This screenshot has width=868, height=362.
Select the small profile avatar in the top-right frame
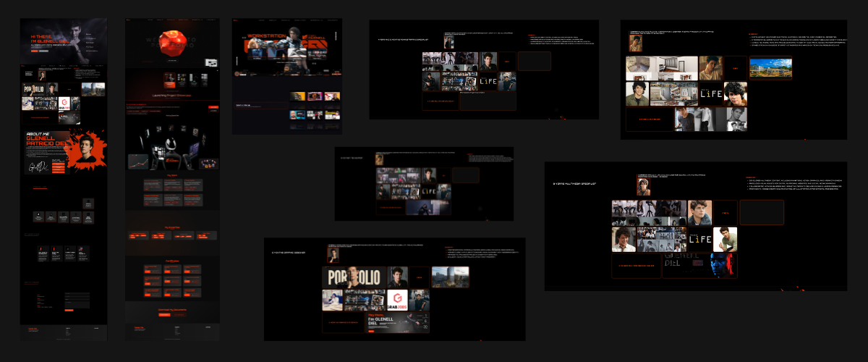636,43
